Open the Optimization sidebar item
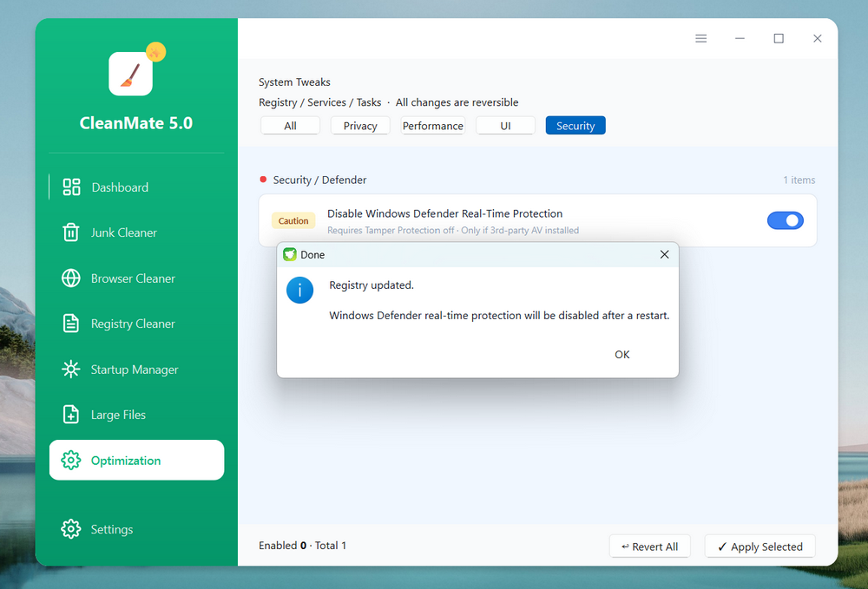Screen dimensions: 868x589 (x=136, y=461)
